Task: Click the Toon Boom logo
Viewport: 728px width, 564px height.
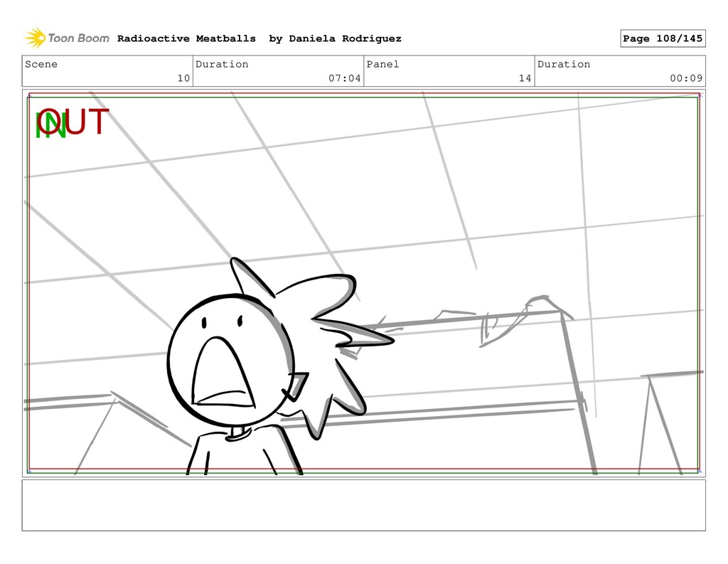Action: point(67,38)
